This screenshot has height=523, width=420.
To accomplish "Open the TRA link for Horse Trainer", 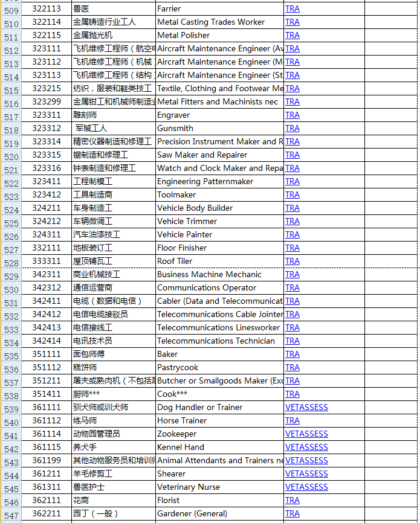I will pos(292,420).
